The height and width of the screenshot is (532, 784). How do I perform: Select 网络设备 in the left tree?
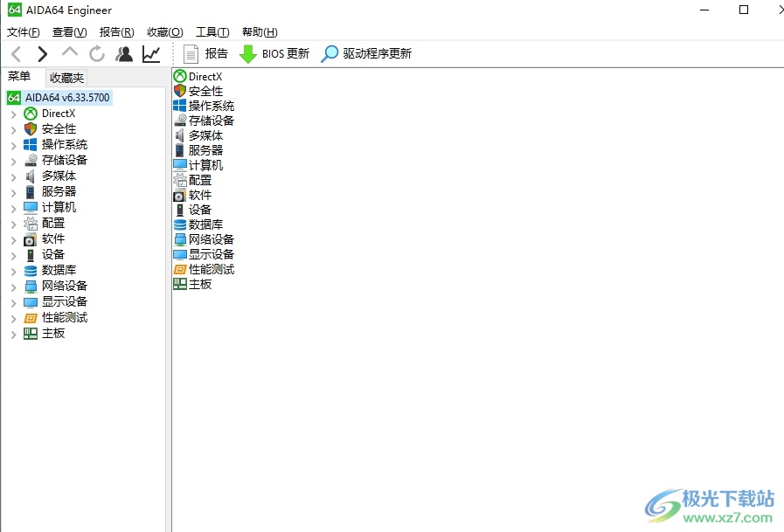[65, 286]
